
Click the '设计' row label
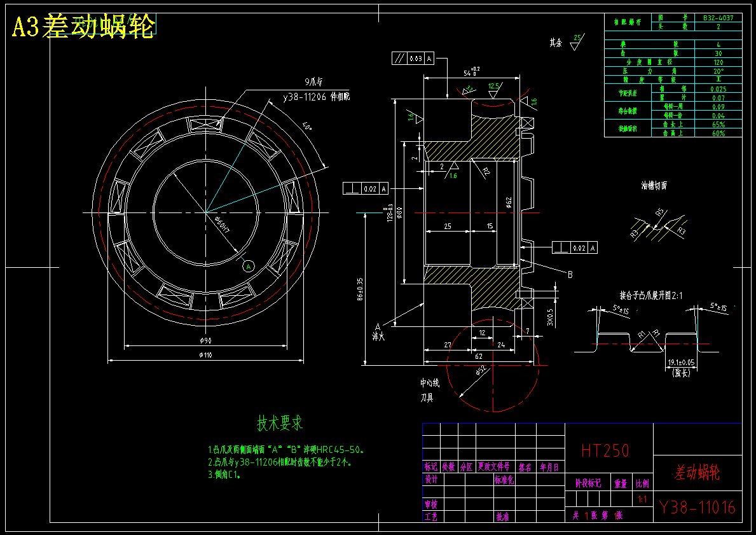[431, 480]
